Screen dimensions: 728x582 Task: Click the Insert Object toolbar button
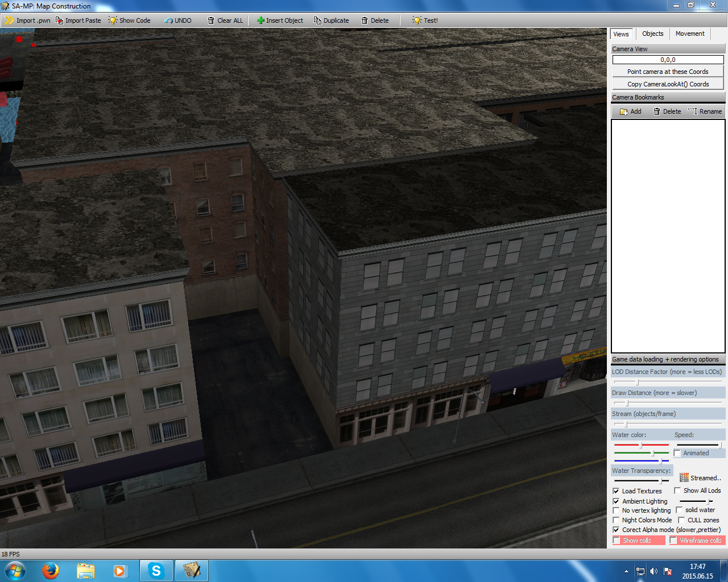tap(280, 20)
